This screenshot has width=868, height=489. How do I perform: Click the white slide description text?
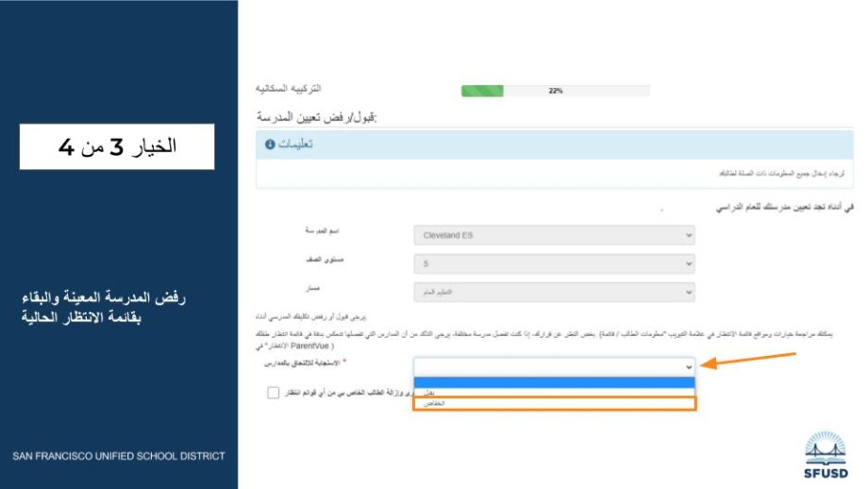(x=104, y=308)
